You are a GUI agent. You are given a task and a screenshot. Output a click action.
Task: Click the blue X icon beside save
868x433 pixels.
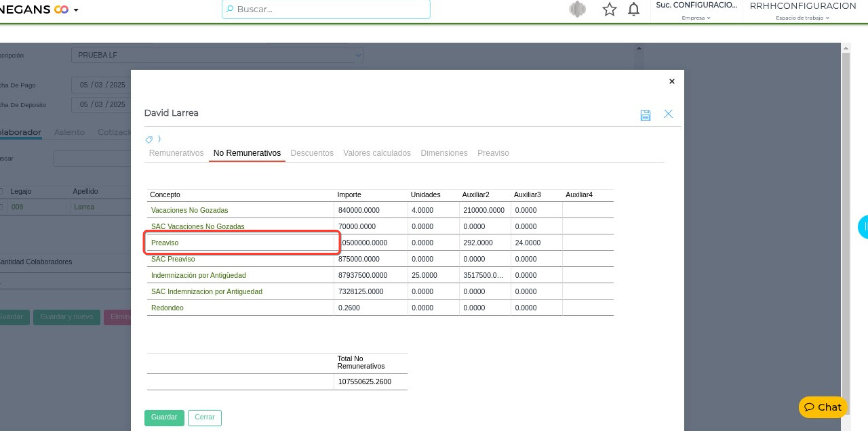click(668, 114)
